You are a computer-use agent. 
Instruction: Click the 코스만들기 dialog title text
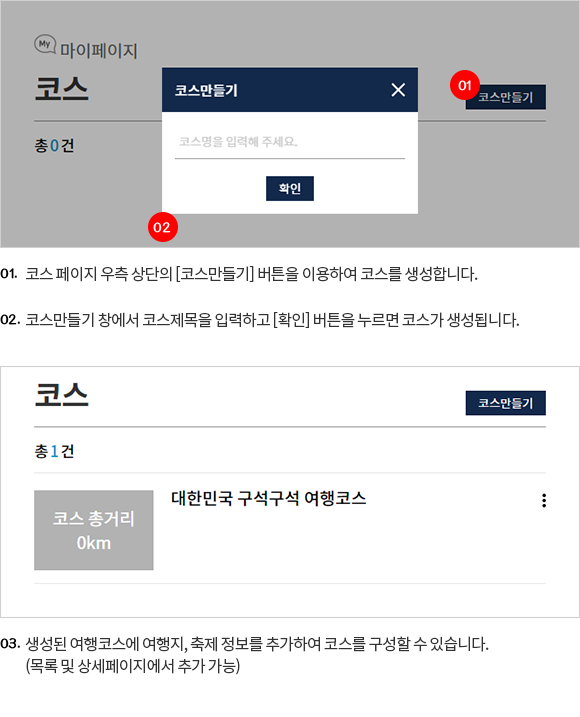(x=206, y=91)
